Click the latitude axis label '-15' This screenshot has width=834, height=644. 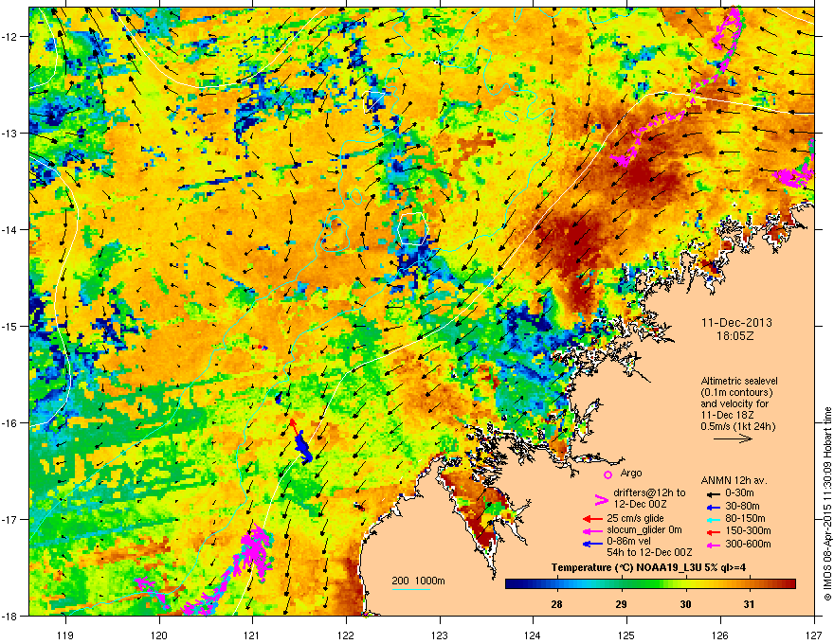pyautogui.click(x=10, y=326)
